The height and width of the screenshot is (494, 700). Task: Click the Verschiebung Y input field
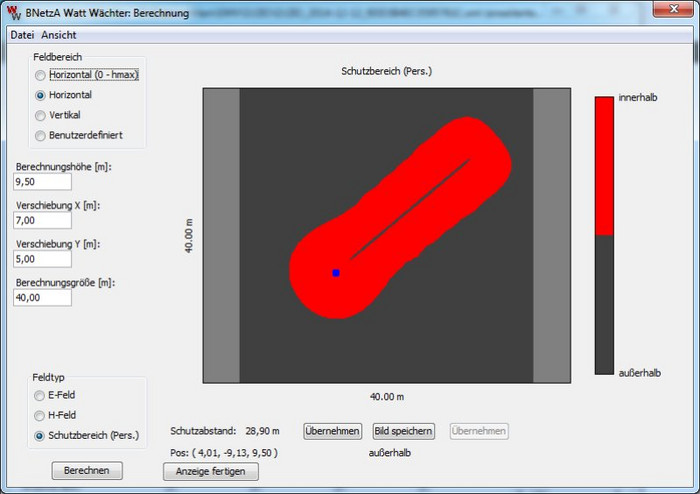click(x=42, y=259)
